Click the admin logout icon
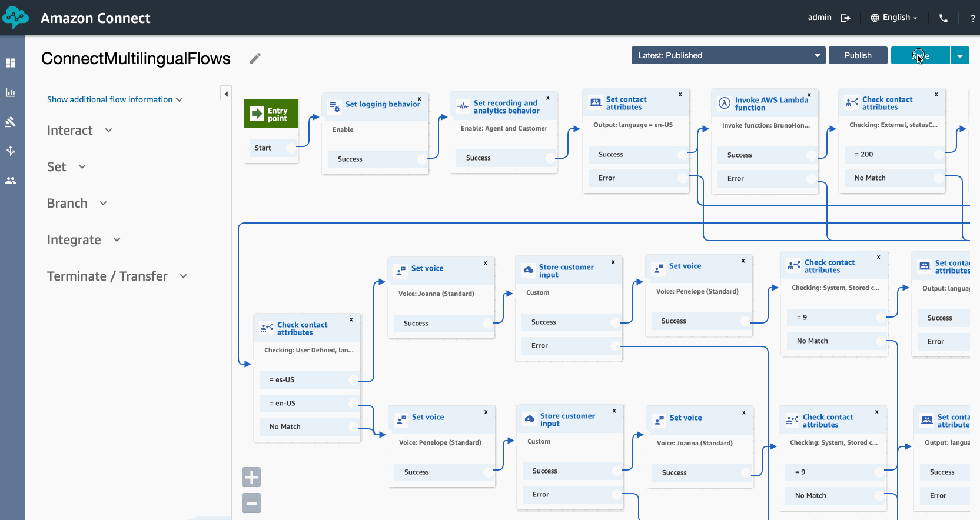This screenshot has height=520, width=980. click(846, 18)
